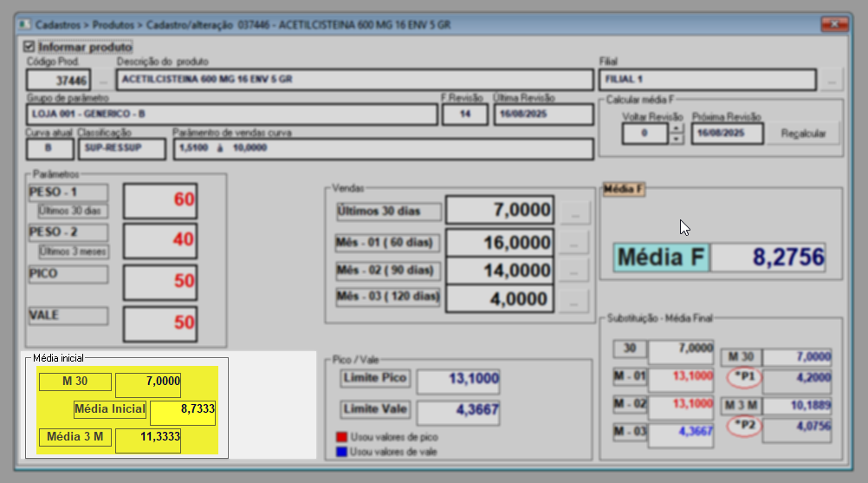Decrease Voltar Revisão with the down arrow
This screenshot has width=868, height=483.
676,139
